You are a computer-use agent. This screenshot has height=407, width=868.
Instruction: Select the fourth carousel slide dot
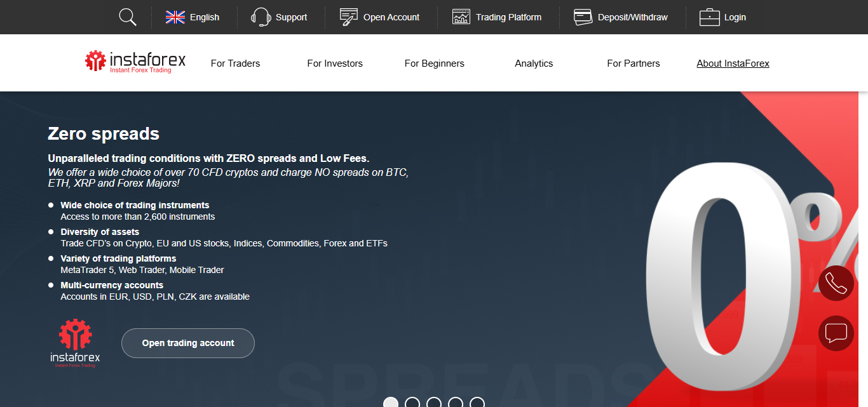tap(456, 403)
